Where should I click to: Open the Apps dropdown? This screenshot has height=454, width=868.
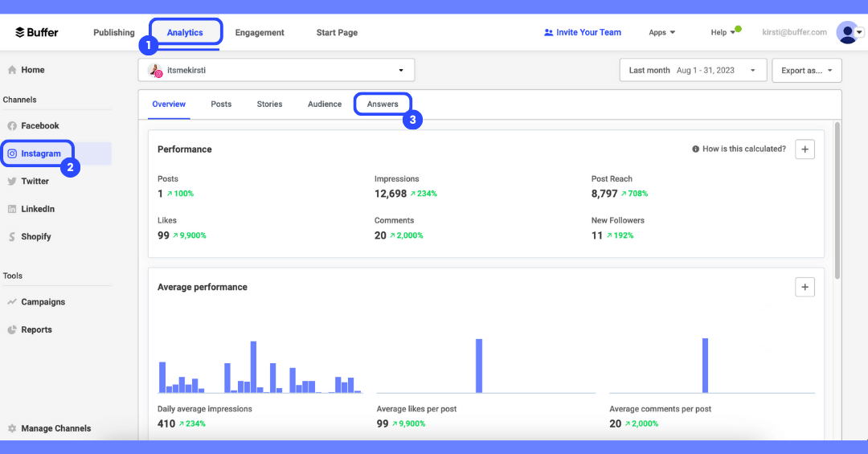tap(662, 33)
